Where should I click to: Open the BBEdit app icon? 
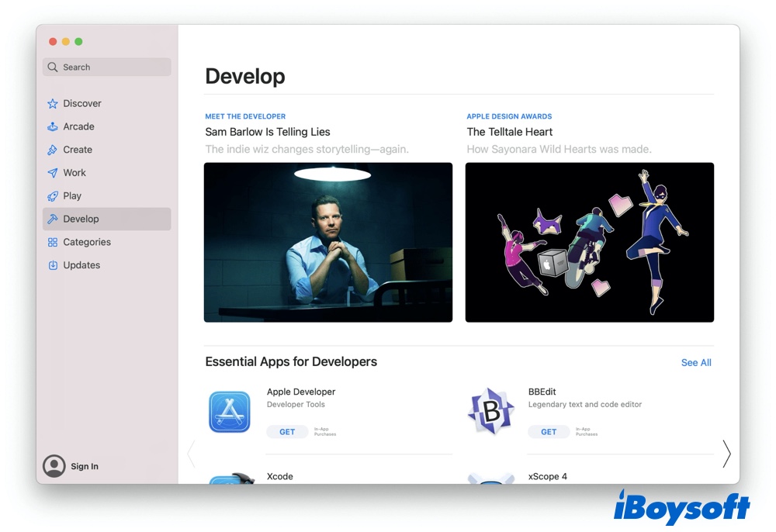(491, 412)
